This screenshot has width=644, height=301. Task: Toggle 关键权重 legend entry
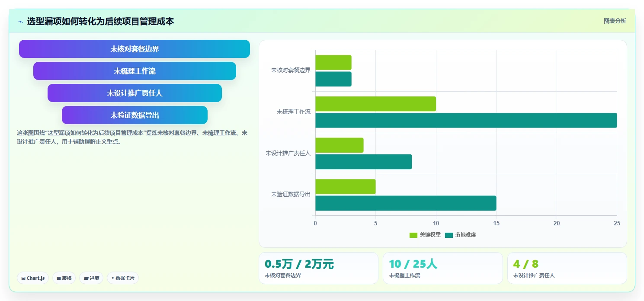pos(425,235)
